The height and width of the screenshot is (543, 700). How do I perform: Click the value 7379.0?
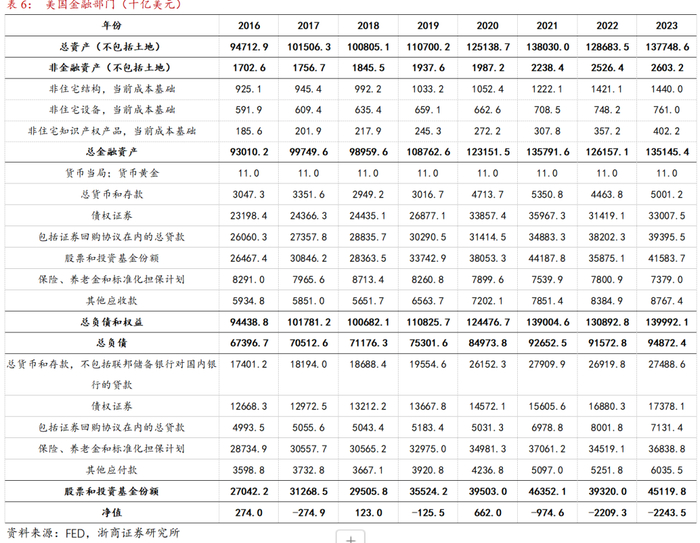(x=667, y=280)
